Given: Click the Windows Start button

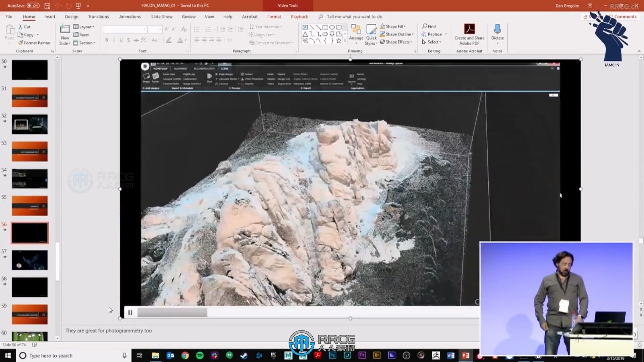Looking at the screenshot, I should point(8,355).
